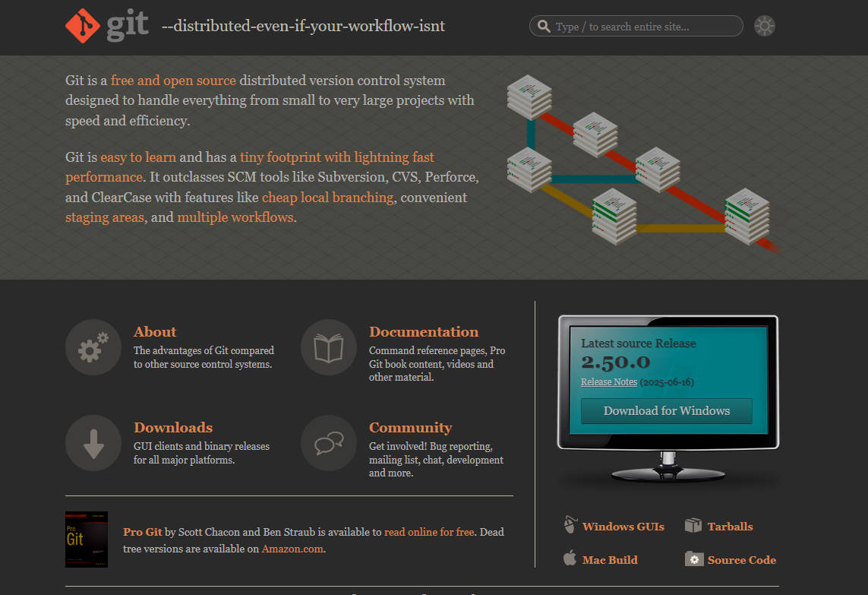This screenshot has height=595, width=868.
Task: Click the version number 2.50.0 text
Action: pyautogui.click(x=615, y=362)
